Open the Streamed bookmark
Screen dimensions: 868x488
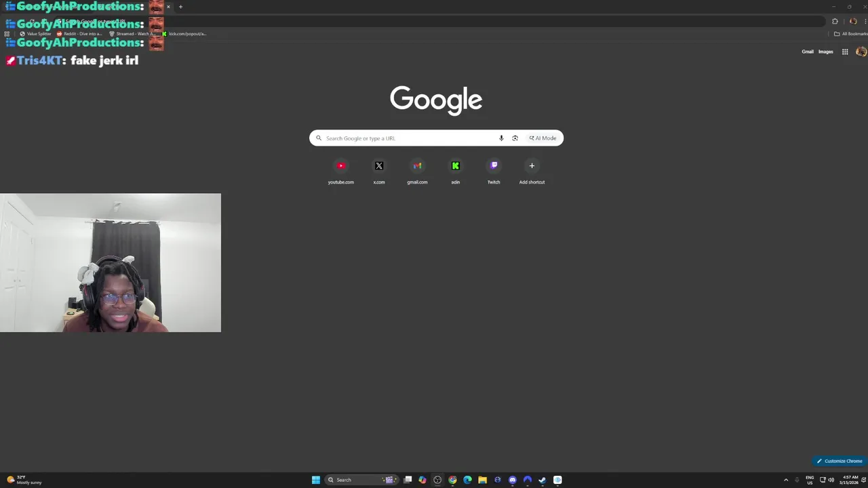(132, 34)
